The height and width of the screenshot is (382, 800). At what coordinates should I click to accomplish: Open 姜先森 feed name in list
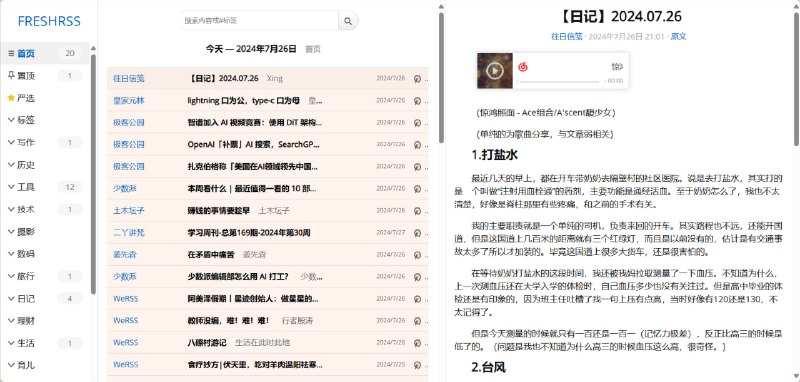tap(125, 255)
